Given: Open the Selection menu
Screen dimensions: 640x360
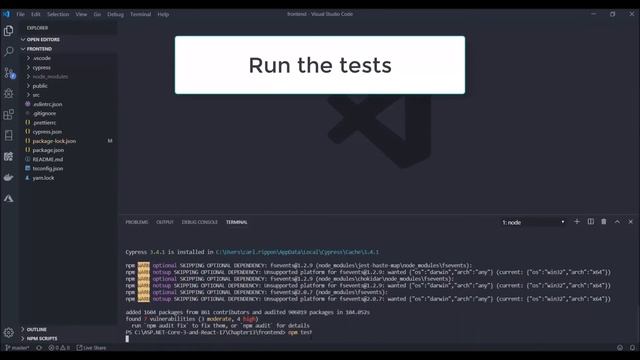Looking at the screenshot, I should coord(58,14).
